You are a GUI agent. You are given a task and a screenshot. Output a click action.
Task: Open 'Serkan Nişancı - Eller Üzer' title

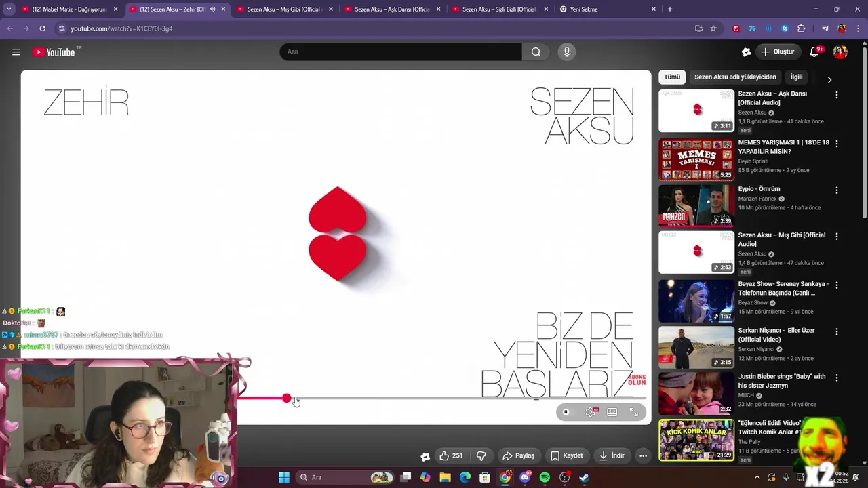(x=776, y=335)
